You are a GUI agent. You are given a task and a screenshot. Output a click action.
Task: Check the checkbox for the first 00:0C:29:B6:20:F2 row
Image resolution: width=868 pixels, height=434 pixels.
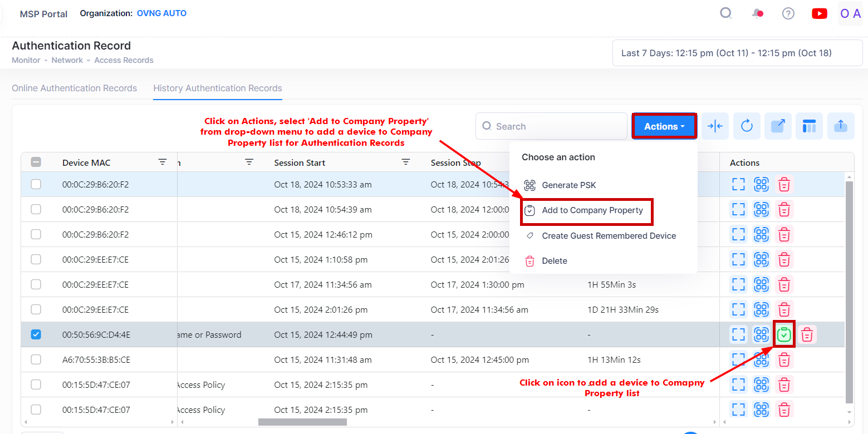(36, 184)
